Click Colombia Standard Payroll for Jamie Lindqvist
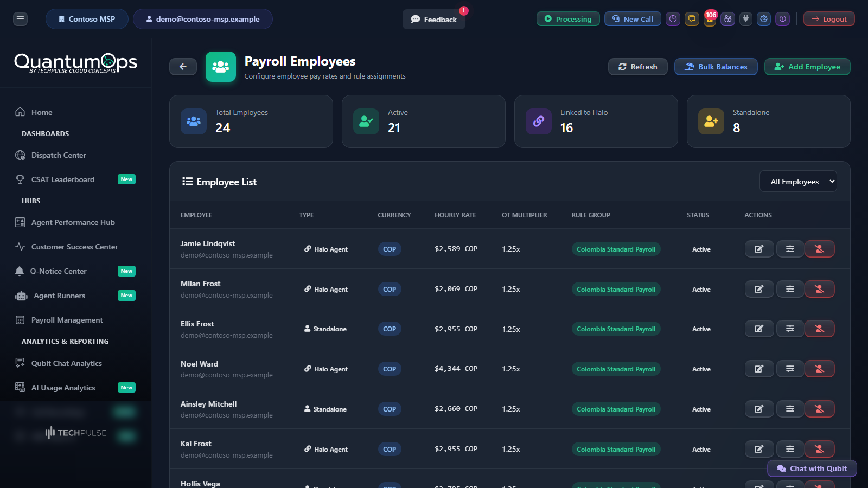Image resolution: width=868 pixels, height=488 pixels. coord(616,249)
